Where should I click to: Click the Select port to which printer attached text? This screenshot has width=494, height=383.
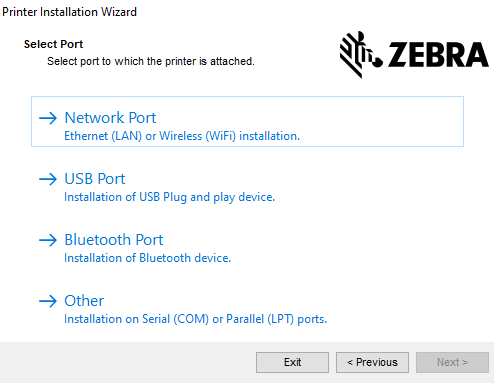pyautogui.click(x=151, y=61)
